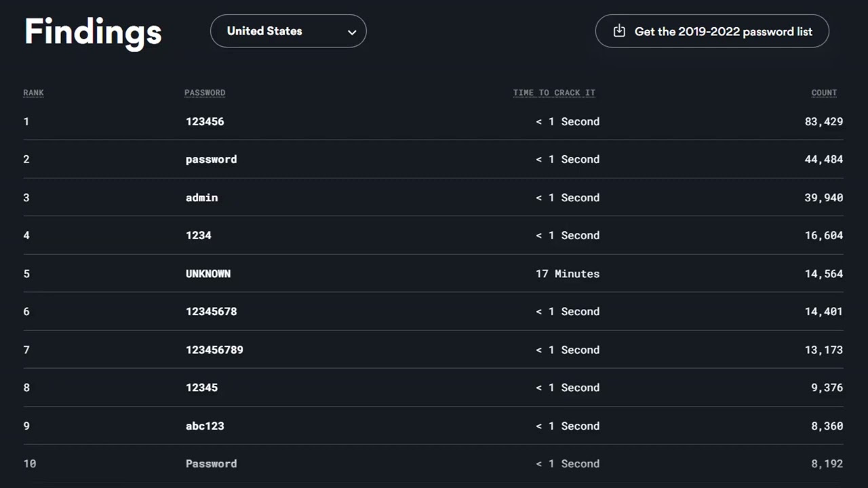Image resolution: width=868 pixels, height=488 pixels.
Task: Click '< 1 Second' in the 123456 row
Action: [x=568, y=122]
